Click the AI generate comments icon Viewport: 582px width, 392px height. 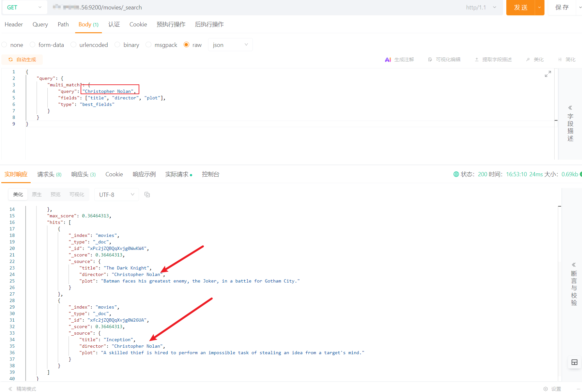(x=388, y=60)
